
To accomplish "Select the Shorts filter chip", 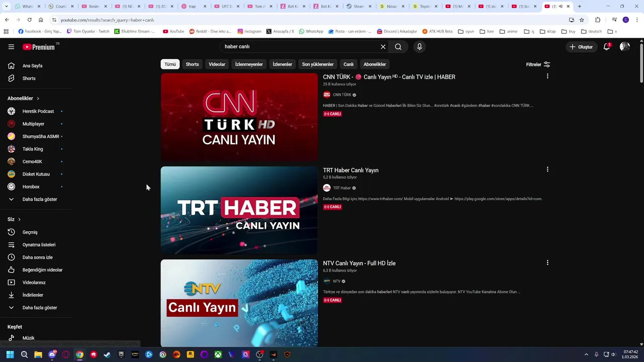I will 192,64.
